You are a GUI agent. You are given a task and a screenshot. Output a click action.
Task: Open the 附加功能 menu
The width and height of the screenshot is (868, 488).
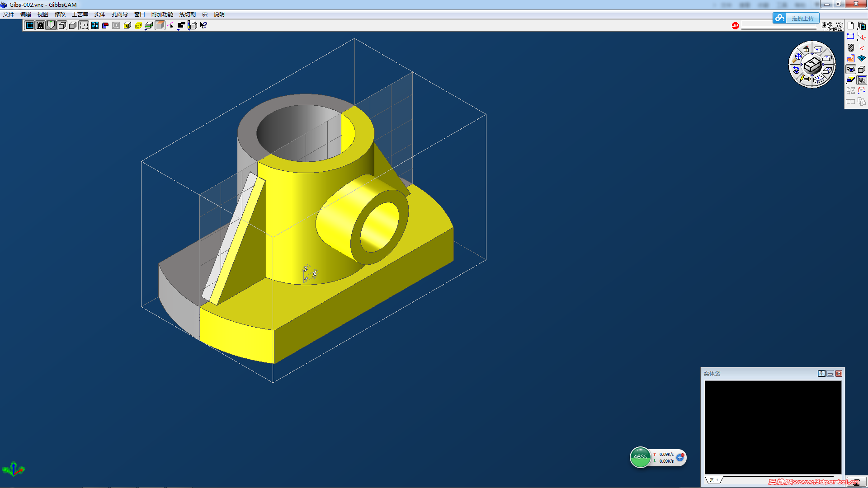162,14
